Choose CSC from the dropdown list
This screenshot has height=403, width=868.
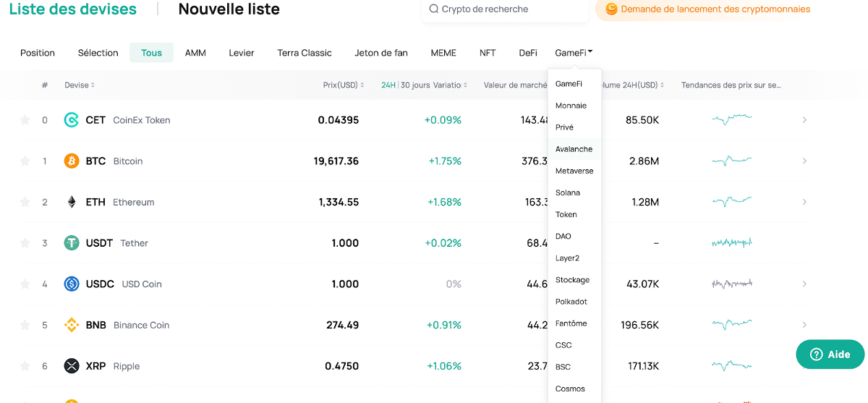[x=575, y=345]
